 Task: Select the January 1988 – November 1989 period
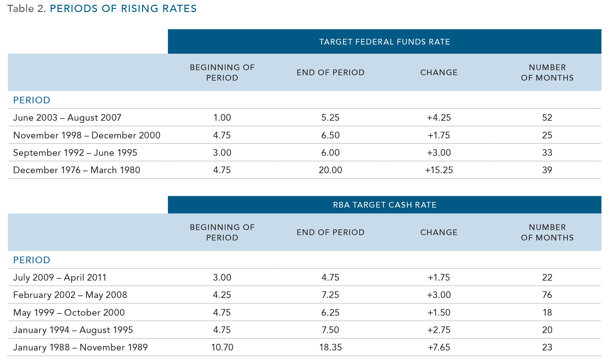tap(80, 347)
